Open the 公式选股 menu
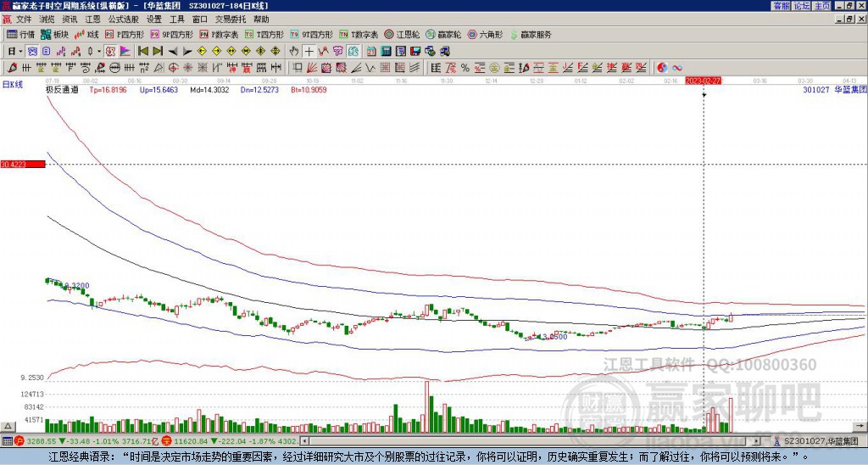This screenshot has height=465, width=868. (x=124, y=20)
